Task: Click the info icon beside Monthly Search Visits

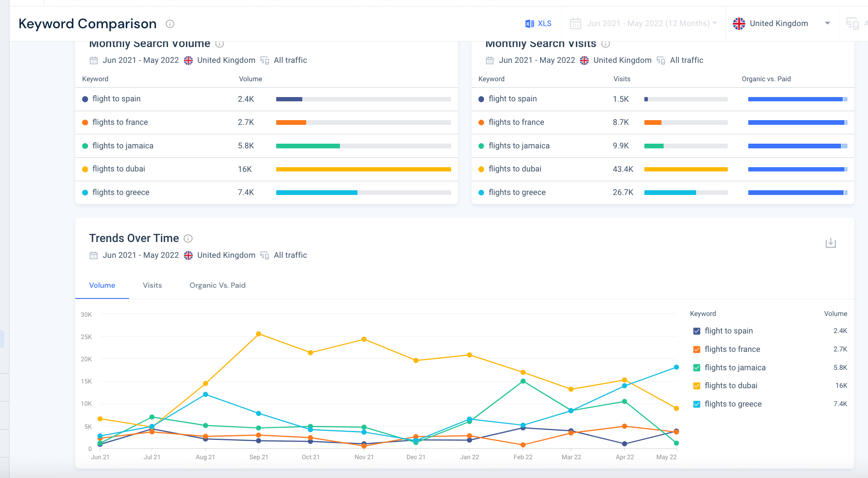Action: click(606, 44)
